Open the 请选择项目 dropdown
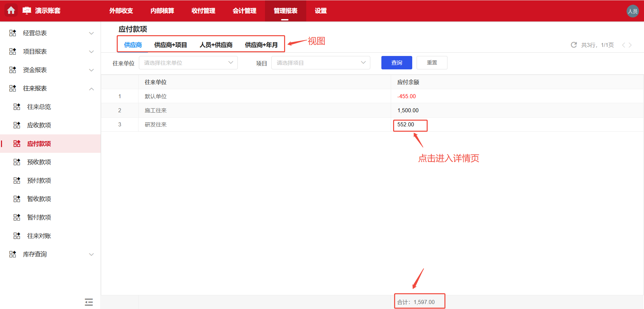 tap(320, 62)
